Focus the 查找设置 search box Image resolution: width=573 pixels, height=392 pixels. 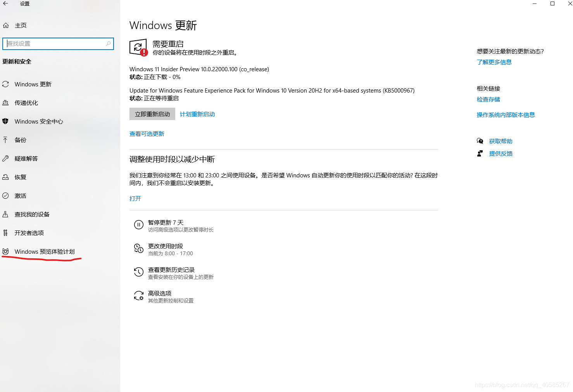pyautogui.click(x=58, y=44)
